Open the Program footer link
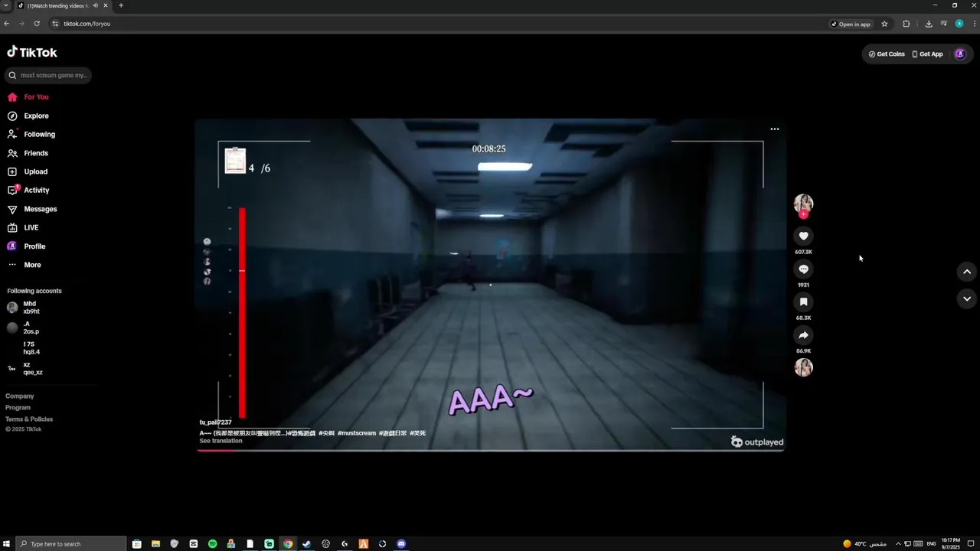 coord(18,408)
